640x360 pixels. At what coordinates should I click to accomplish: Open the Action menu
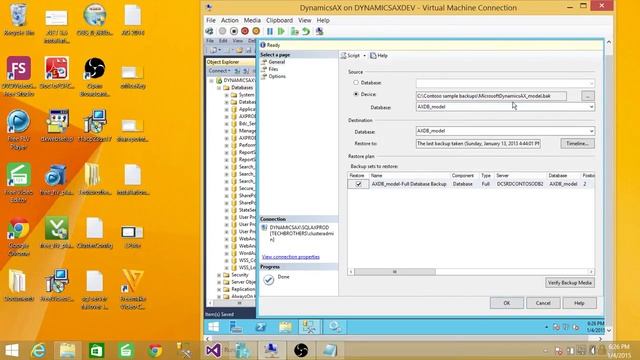pos(229,20)
